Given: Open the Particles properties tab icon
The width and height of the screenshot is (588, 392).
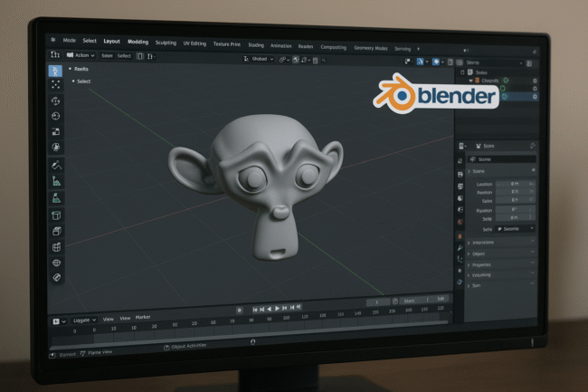Looking at the screenshot, I should tap(460, 259).
